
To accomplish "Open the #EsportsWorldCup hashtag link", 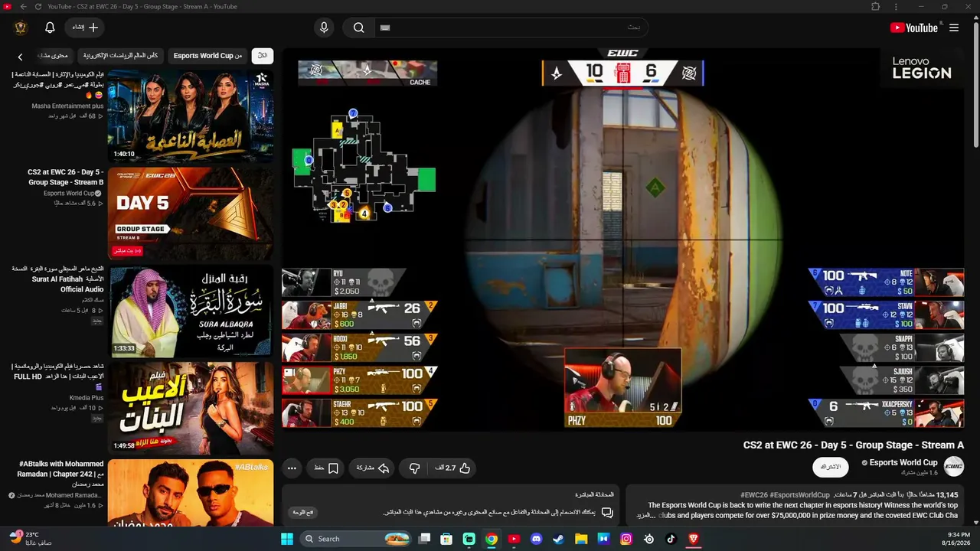I will coord(800,495).
